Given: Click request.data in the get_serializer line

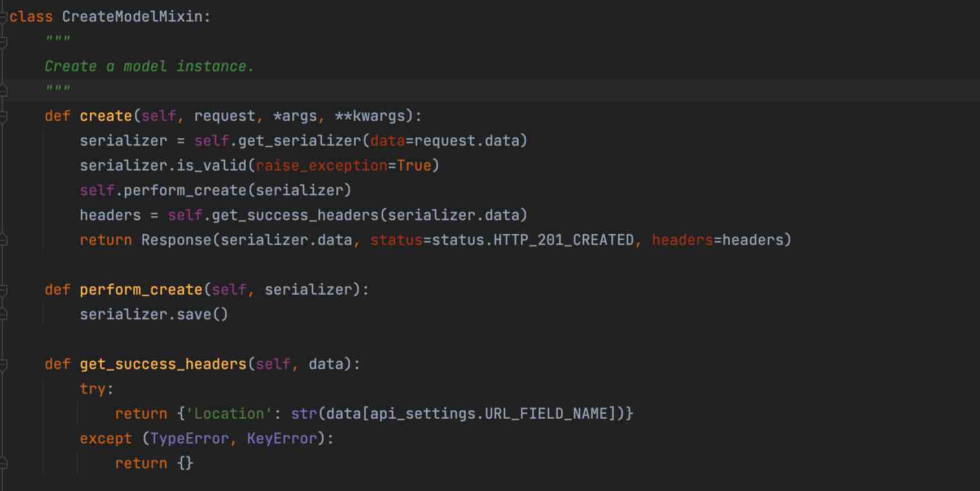Looking at the screenshot, I should pos(466,141).
